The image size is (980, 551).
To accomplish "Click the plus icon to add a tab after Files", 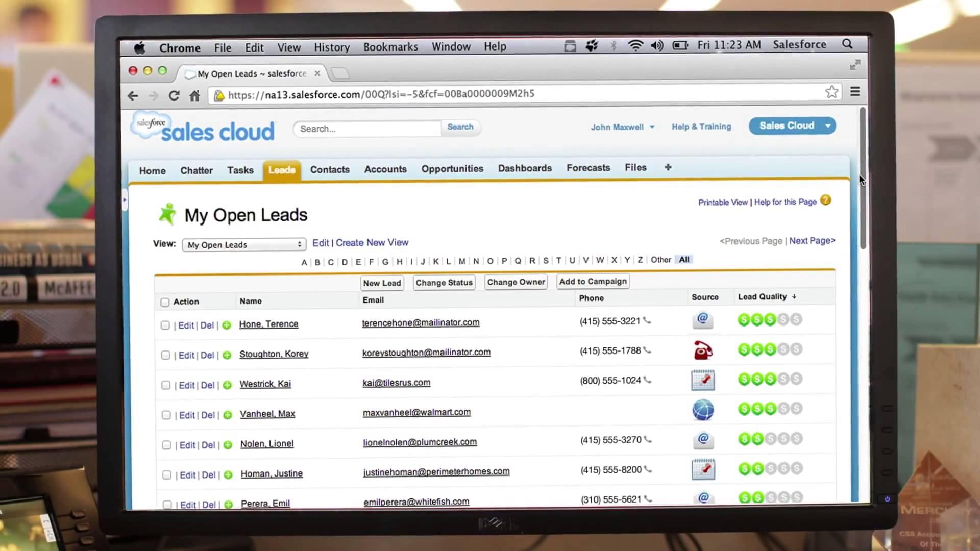I will tap(668, 167).
